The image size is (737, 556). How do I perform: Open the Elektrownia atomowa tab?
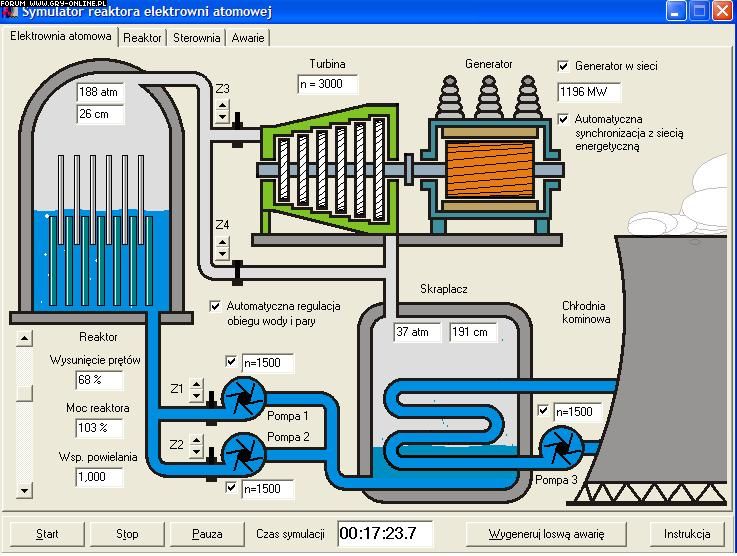point(61,36)
